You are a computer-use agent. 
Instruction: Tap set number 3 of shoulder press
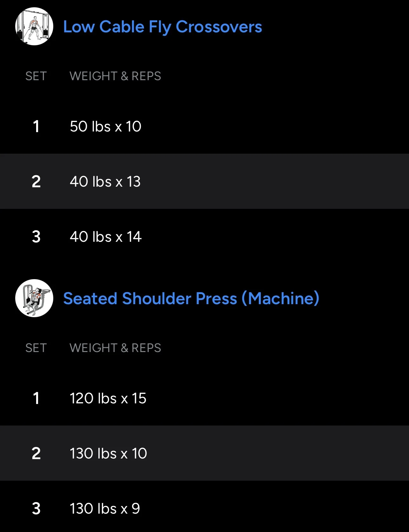[x=36, y=509]
